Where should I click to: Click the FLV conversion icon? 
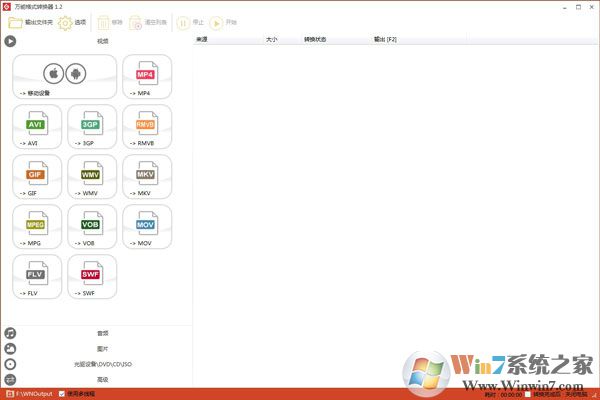37,277
